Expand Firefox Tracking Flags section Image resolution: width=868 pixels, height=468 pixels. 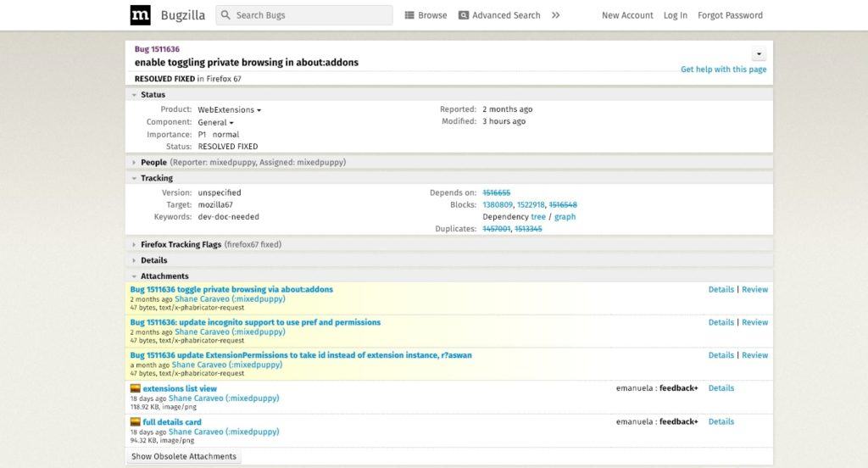tap(134, 244)
